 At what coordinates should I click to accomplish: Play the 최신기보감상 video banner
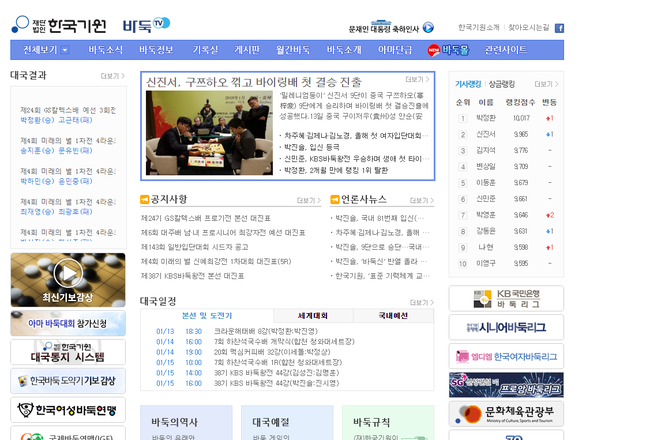pyautogui.click(x=68, y=280)
